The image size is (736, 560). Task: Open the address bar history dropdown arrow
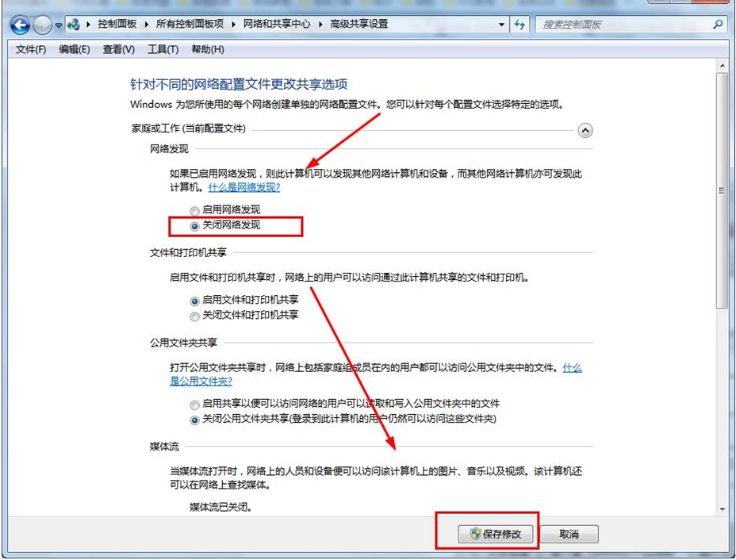point(501,25)
